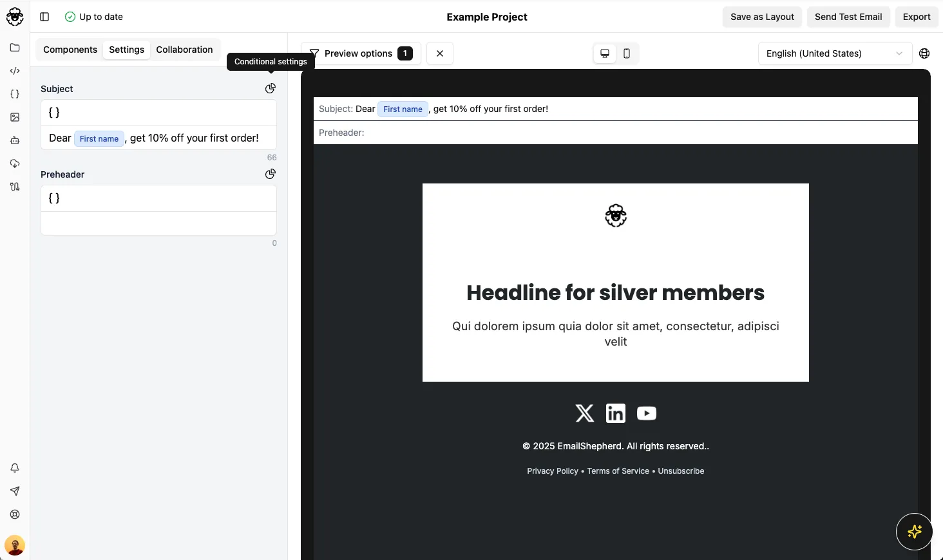Screen dimensions: 943x560
Task: Open the globe language settings icon
Action: (924, 53)
